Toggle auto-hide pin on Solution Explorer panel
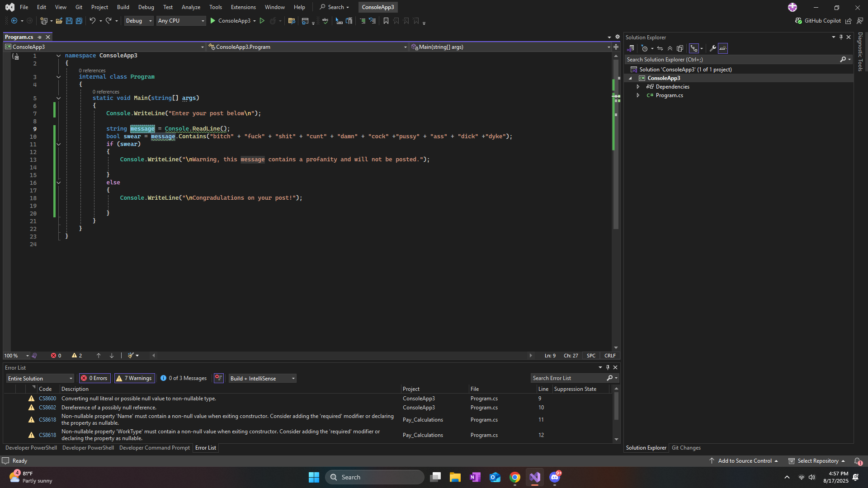Viewport: 868px width, 488px height. tap(841, 37)
